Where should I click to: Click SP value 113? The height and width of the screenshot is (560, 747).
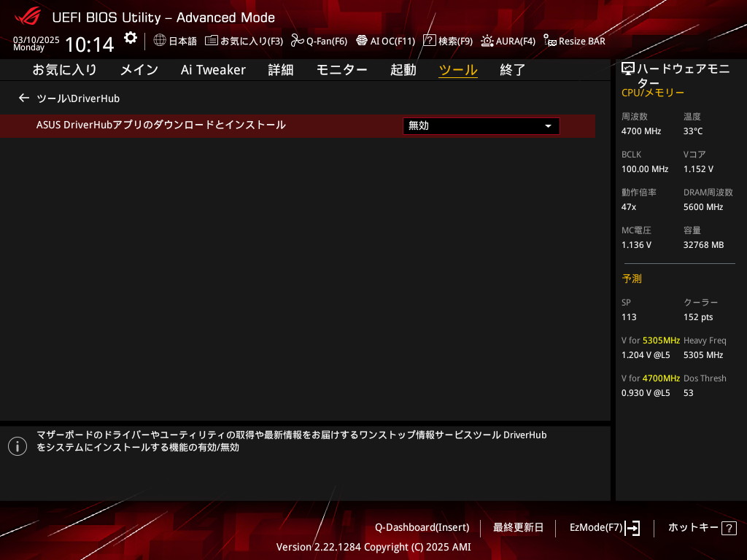(x=629, y=317)
